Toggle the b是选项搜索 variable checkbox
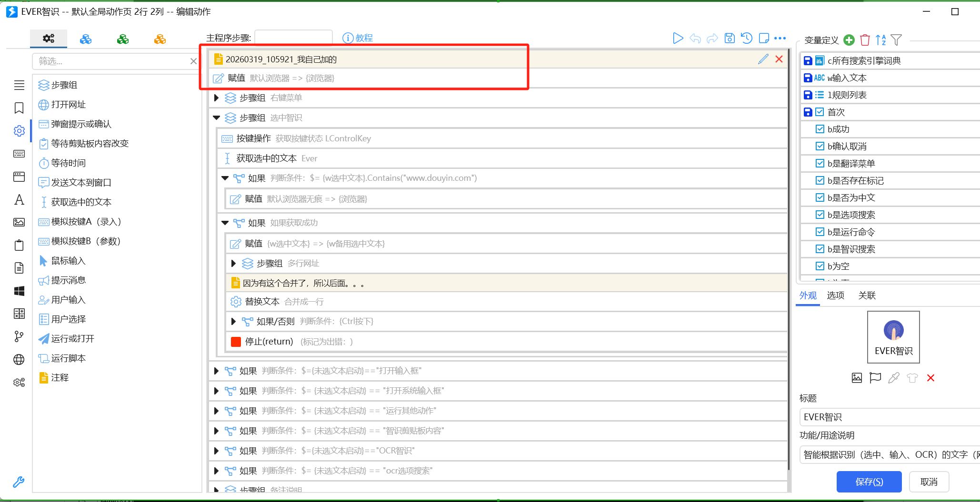This screenshot has height=502, width=980. [x=820, y=215]
